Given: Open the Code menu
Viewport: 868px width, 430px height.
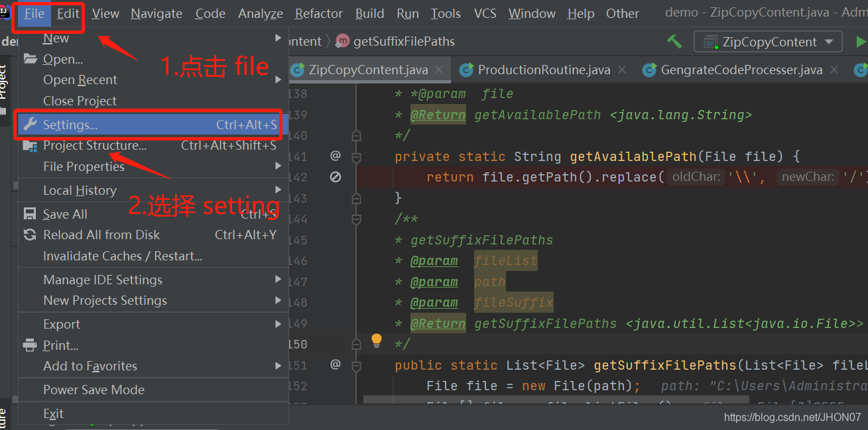Looking at the screenshot, I should coord(210,13).
